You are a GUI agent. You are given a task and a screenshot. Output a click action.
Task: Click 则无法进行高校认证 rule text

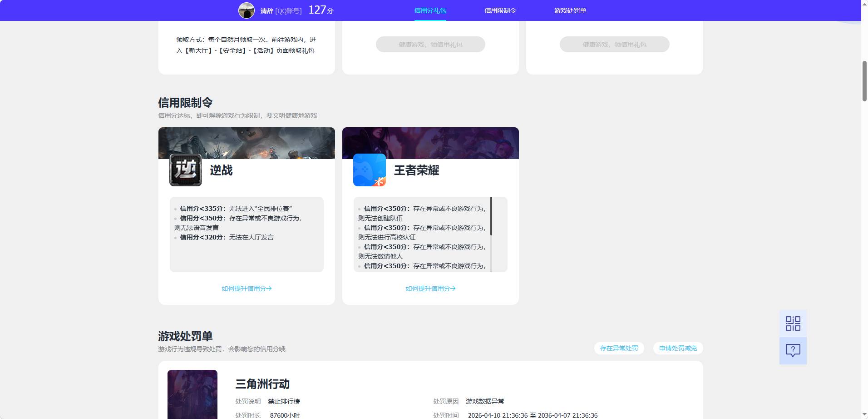pos(387,237)
